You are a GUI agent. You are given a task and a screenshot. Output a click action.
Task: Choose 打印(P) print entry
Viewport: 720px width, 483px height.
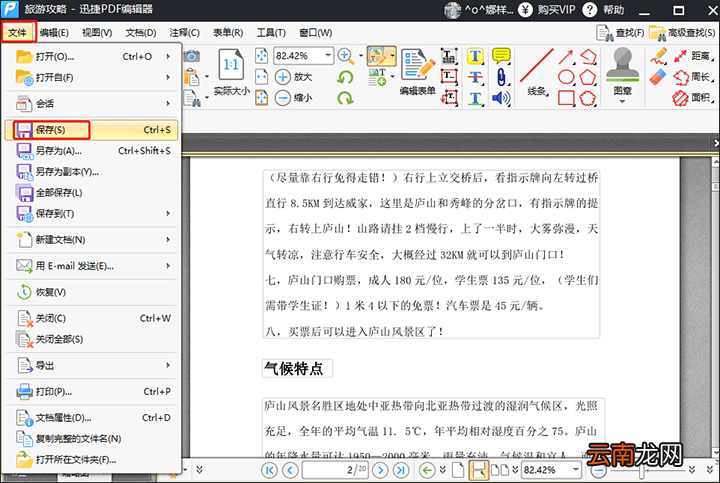coord(91,392)
